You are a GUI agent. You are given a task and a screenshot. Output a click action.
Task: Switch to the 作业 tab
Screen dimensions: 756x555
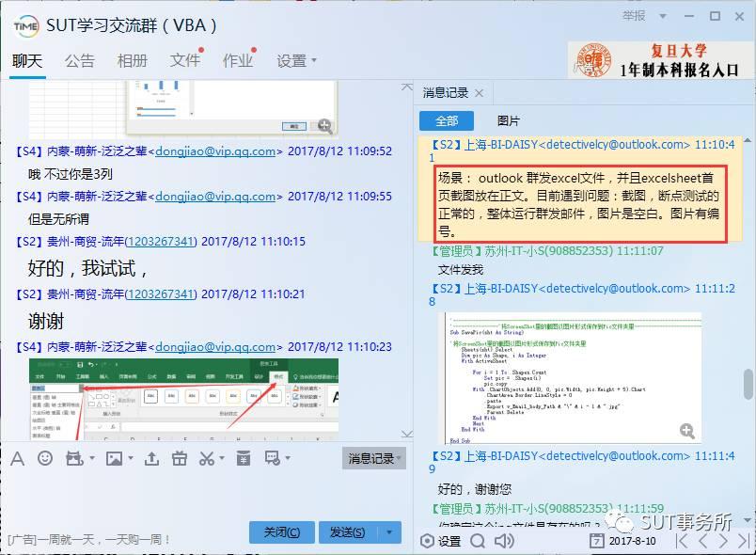coord(238,60)
